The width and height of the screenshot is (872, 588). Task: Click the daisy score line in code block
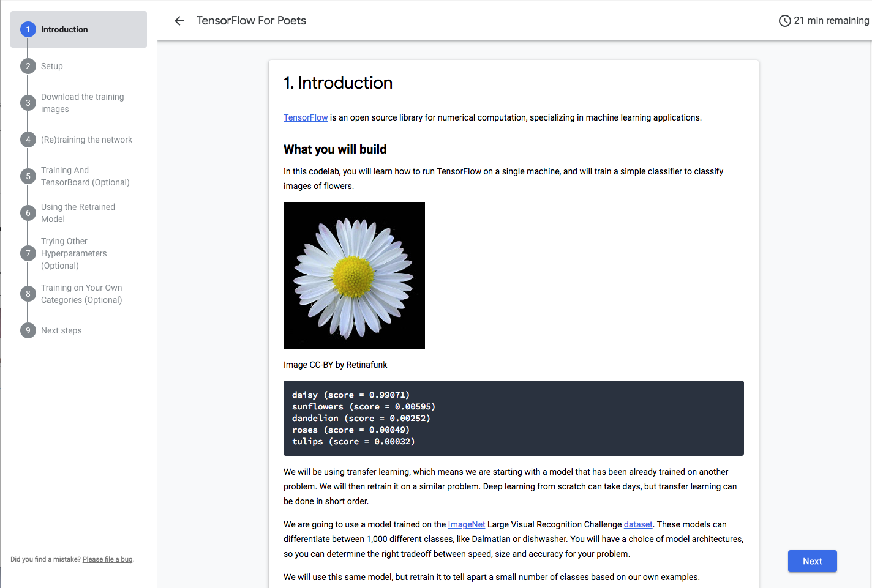point(351,395)
